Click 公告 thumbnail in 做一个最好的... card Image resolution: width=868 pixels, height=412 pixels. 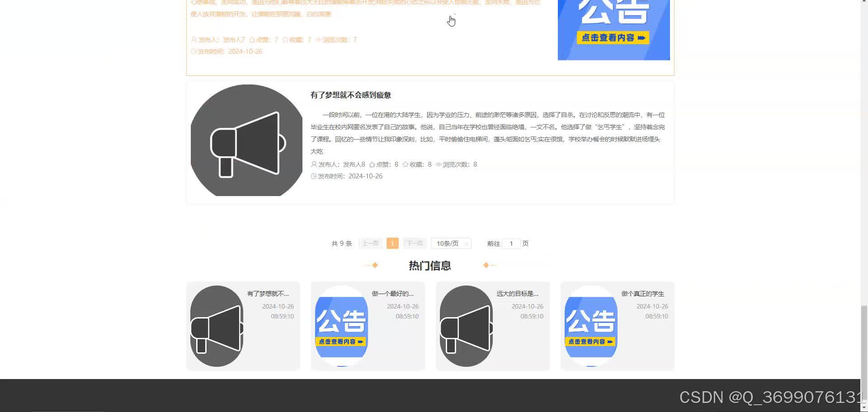342,326
